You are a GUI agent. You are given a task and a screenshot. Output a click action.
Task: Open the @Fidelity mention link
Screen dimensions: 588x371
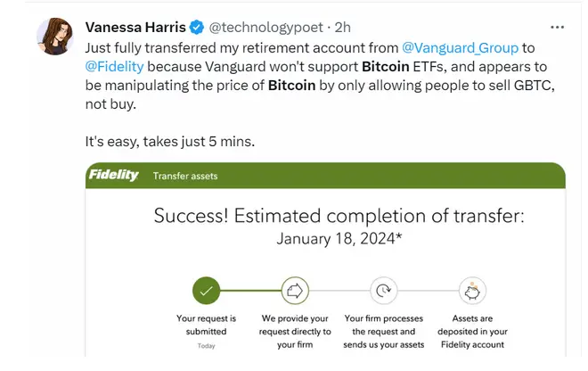pyautogui.click(x=114, y=67)
